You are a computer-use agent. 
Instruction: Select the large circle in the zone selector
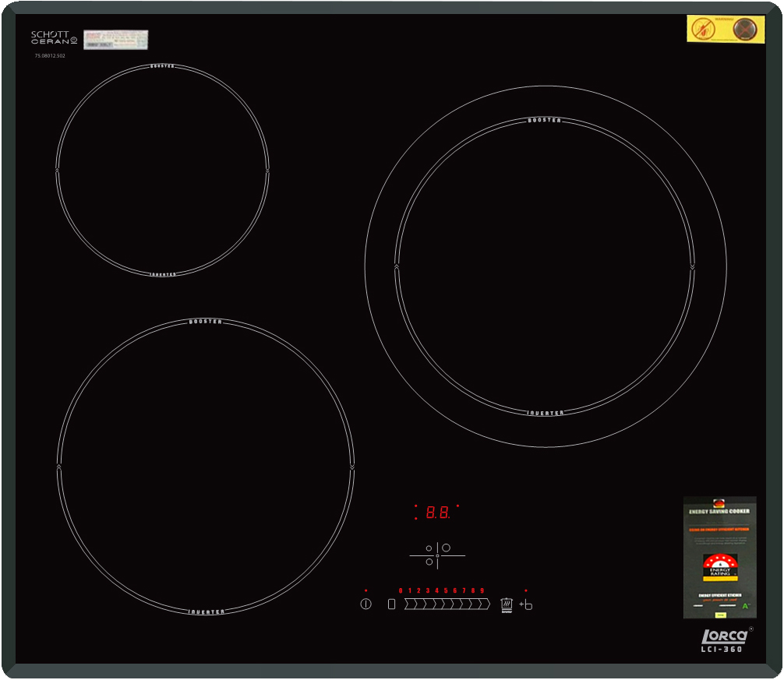coord(447,548)
